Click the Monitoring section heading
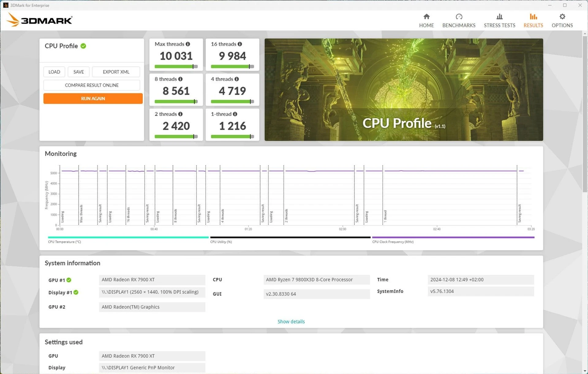The image size is (588, 374). click(61, 154)
